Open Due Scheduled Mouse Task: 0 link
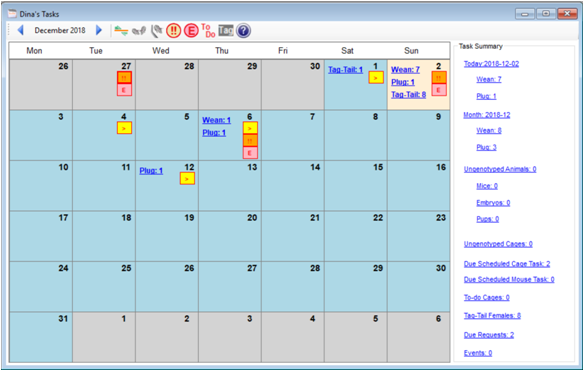 tap(509, 279)
